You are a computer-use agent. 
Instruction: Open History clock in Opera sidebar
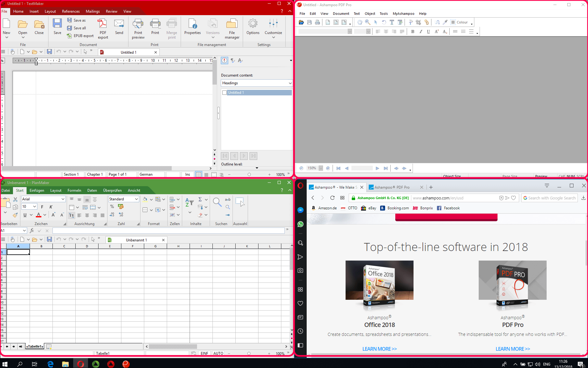click(x=300, y=331)
